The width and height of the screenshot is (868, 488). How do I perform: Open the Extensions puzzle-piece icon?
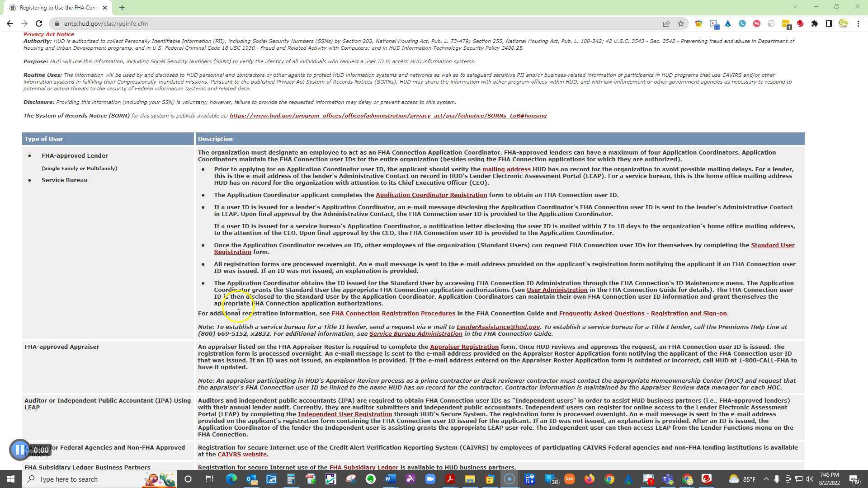[815, 23]
